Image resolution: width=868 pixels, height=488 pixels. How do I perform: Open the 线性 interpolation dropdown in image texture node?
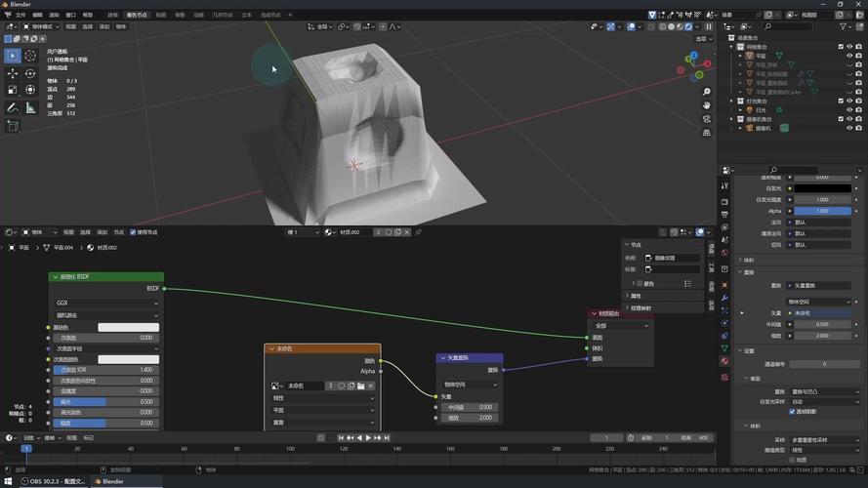pyautogui.click(x=323, y=398)
